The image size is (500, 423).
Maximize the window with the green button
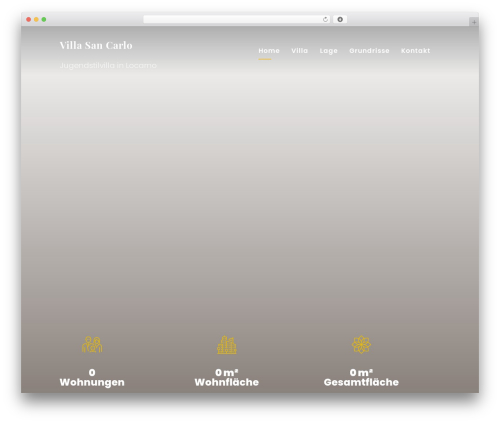tap(44, 19)
